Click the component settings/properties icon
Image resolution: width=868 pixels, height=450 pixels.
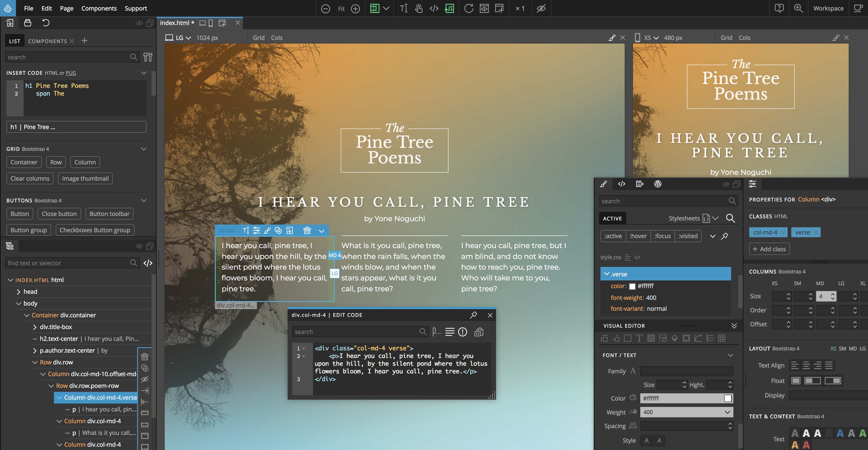753,184
